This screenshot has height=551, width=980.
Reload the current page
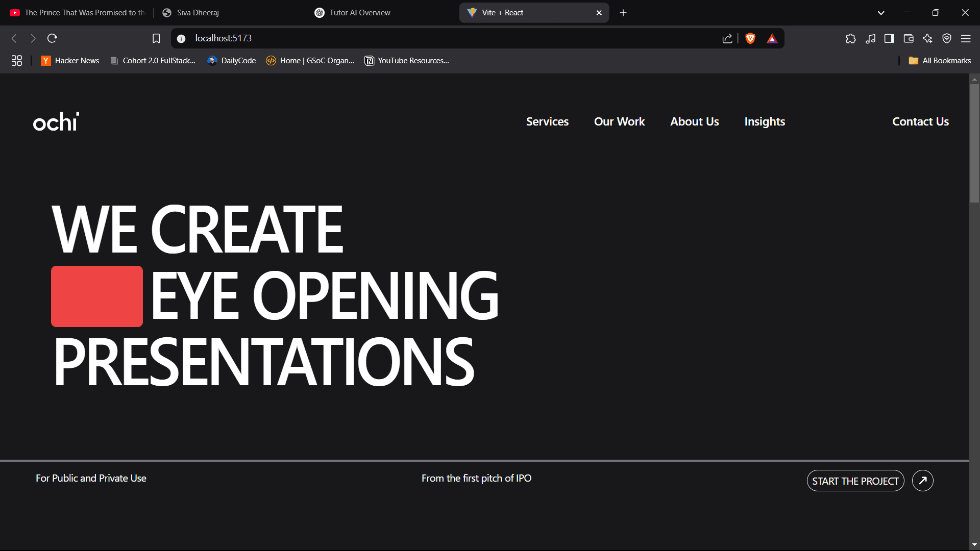tap(52, 38)
